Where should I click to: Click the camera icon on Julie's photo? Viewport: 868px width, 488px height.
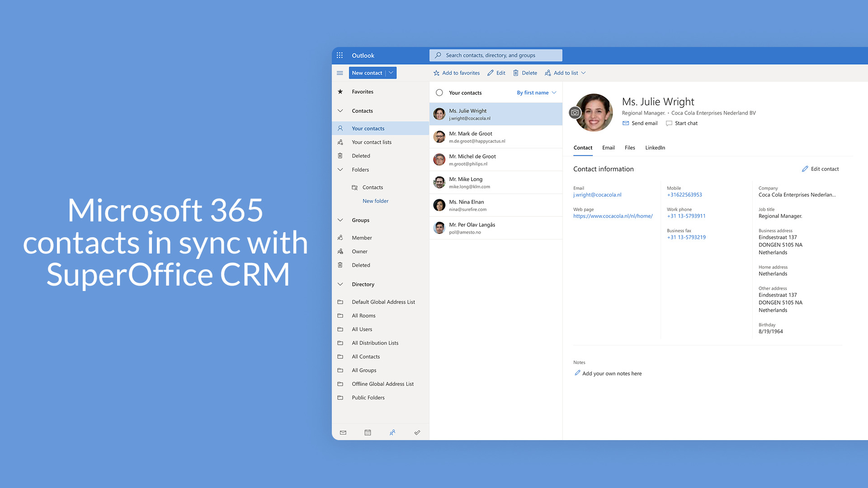click(x=575, y=113)
